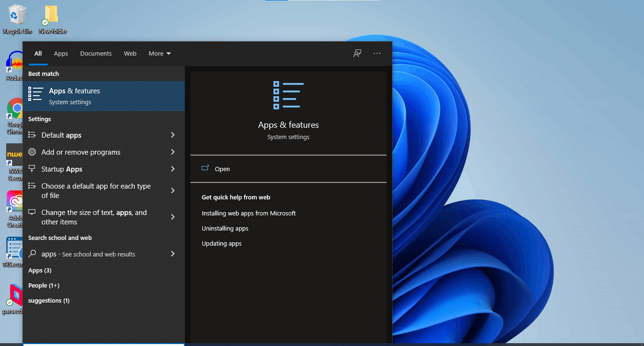Expand the Default apps result arrow
644x346 pixels.
point(173,135)
